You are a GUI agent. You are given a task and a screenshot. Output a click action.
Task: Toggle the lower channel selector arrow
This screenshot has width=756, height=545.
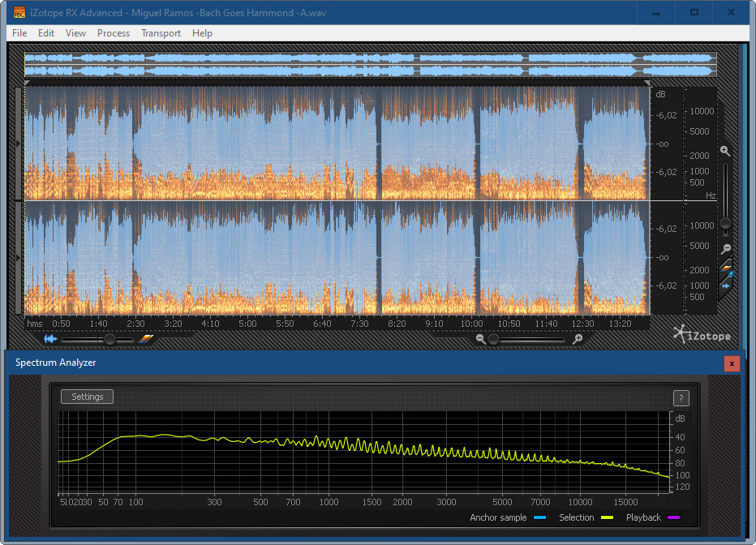click(19, 257)
